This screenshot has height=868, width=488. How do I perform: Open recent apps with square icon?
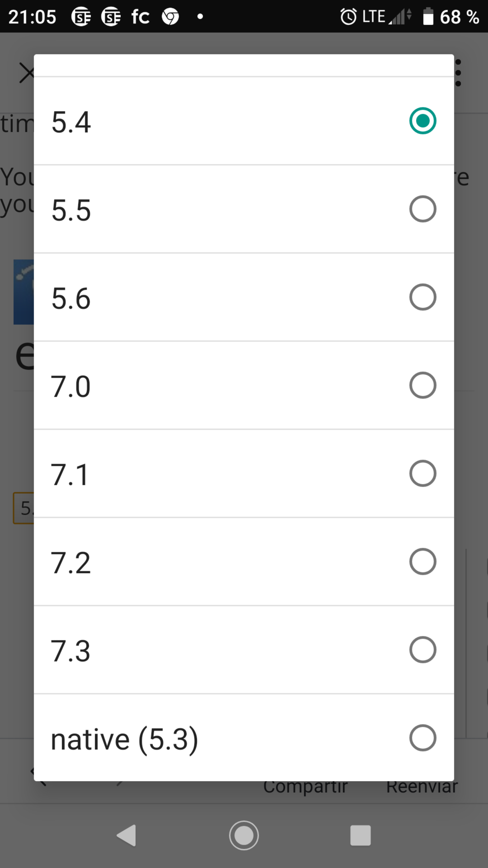pyautogui.click(x=360, y=835)
